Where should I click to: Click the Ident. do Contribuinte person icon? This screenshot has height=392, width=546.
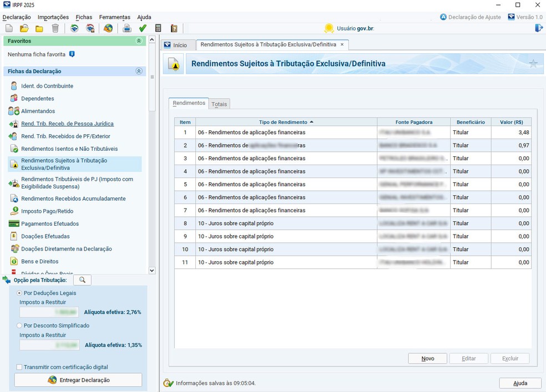click(14, 86)
